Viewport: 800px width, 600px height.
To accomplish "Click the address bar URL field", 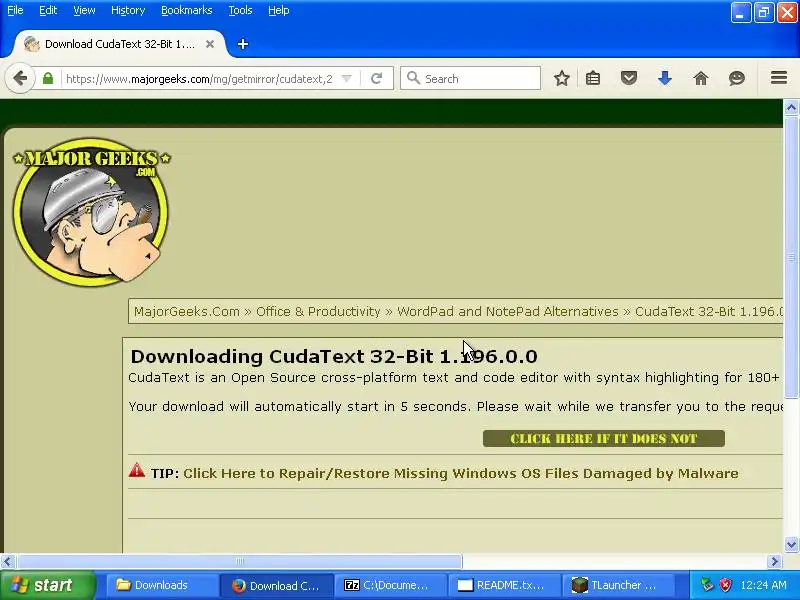I will (x=199, y=79).
